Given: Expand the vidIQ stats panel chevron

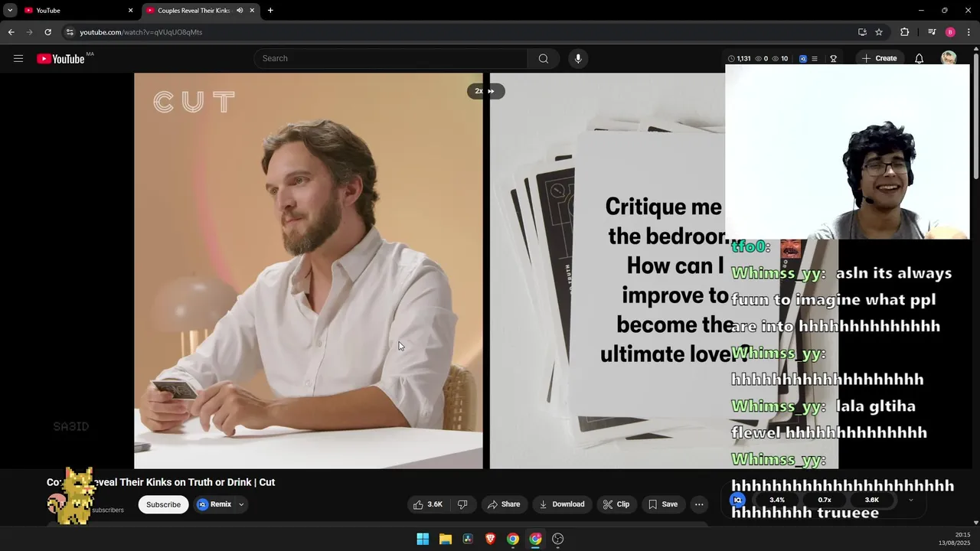Looking at the screenshot, I should (910, 500).
